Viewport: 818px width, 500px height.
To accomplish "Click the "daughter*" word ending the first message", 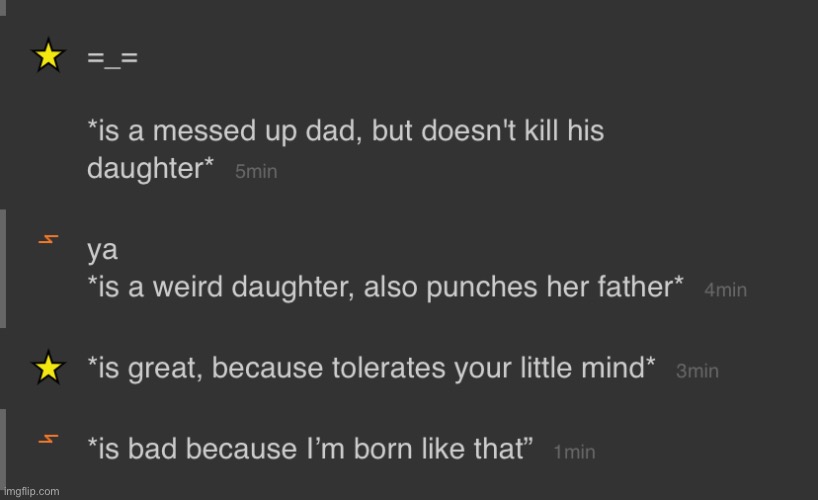I will pos(150,168).
